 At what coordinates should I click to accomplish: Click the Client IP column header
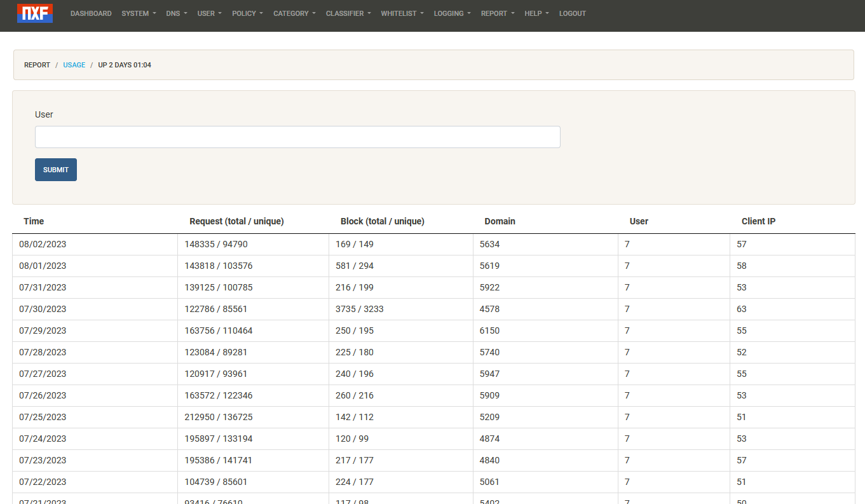tap(758, 221)
